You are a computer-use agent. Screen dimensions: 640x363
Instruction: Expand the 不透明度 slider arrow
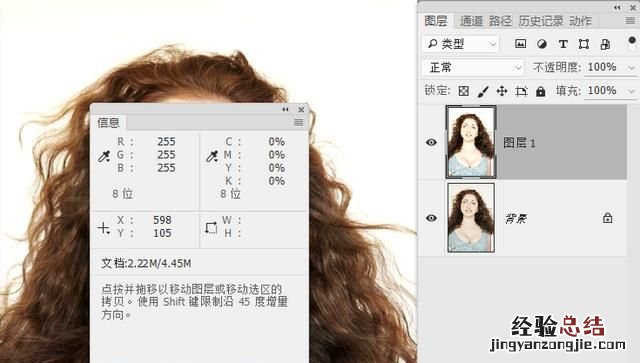(631, 67)
